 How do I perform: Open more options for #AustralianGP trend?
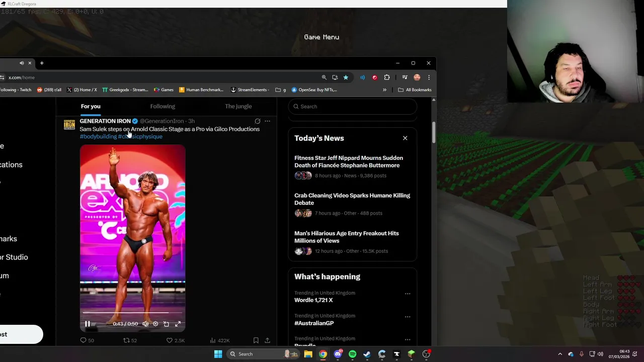tap(408, 317)
